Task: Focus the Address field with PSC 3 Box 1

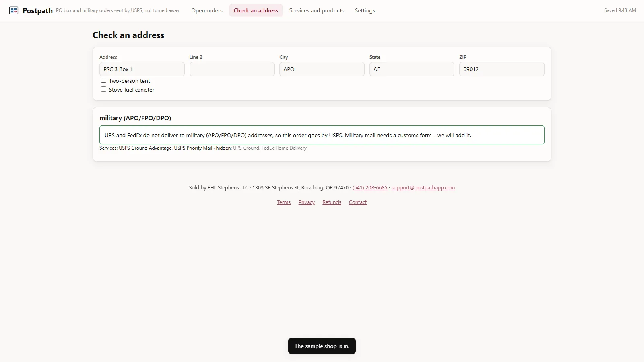Action: [142, 69]
